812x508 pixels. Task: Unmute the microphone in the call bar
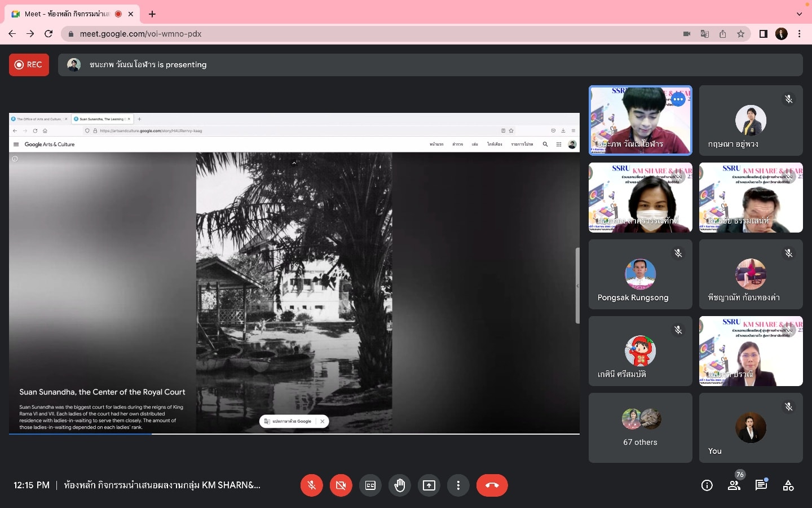311,485
